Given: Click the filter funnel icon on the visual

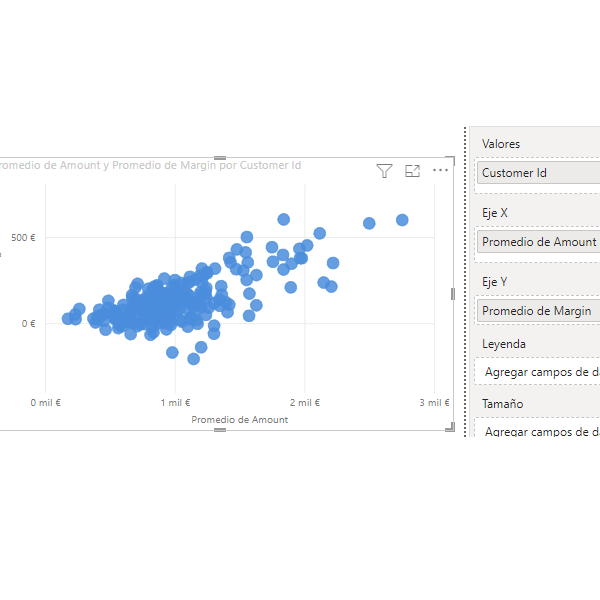Looking at the screenshot, I should point(384,171).
